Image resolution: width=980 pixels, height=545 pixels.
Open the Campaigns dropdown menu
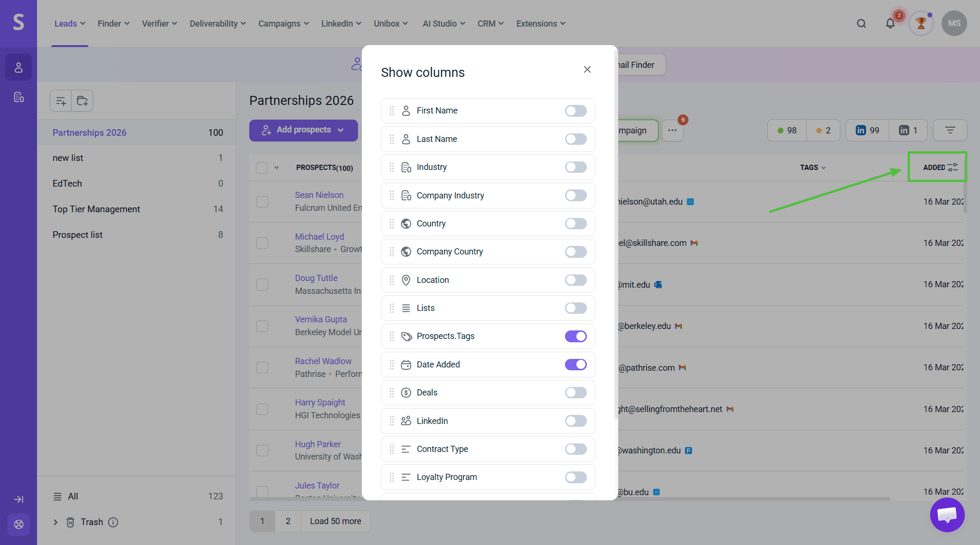(x=283, y=23)
